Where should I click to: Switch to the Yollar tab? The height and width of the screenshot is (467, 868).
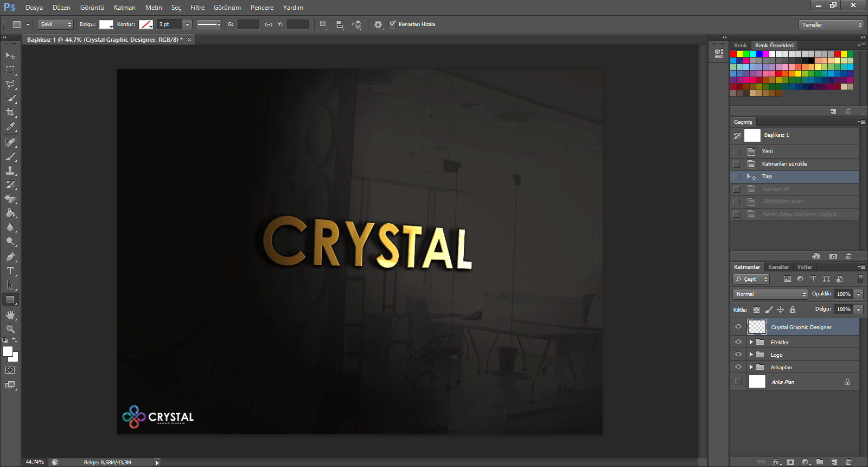click(805, 267)
